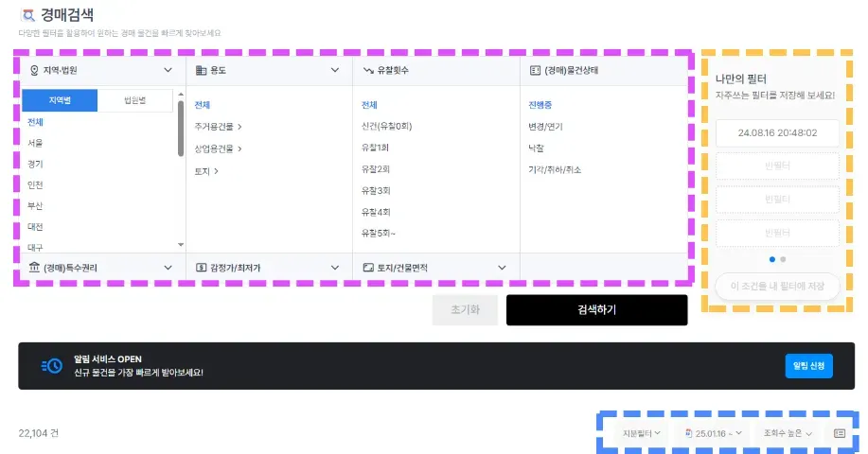
Task: Select 전체 under 용도
Action: coord(202,105)
